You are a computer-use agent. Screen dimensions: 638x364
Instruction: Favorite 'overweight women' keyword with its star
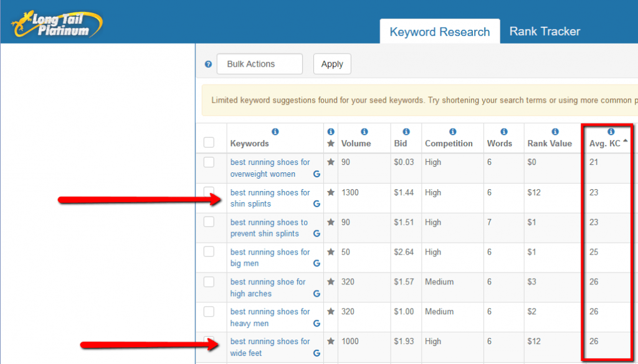(x=331, y=162)
